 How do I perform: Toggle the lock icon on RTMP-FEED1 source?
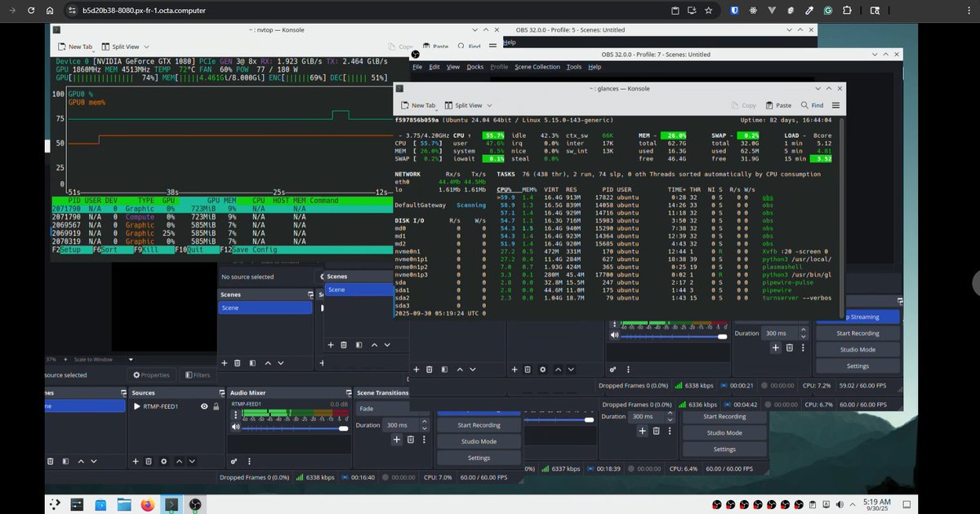[x=216, y=406]
